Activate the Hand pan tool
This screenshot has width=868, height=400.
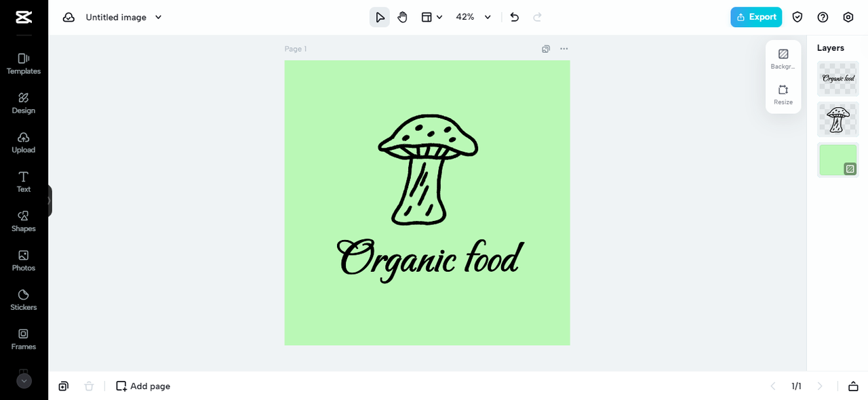[402, 17]
